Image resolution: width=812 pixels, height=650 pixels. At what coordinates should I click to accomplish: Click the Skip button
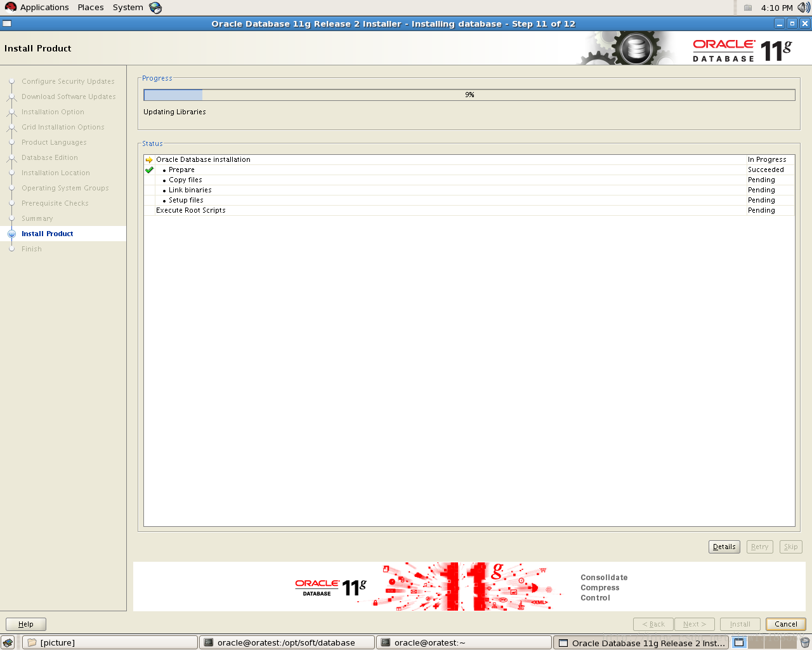coord(790,547)
